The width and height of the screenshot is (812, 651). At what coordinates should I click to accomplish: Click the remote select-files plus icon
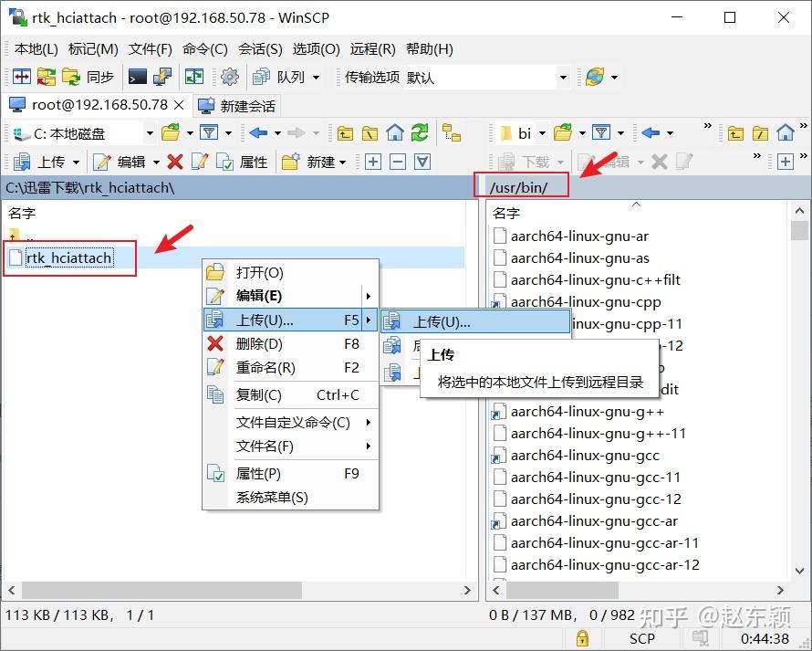(x=785, y=162)
